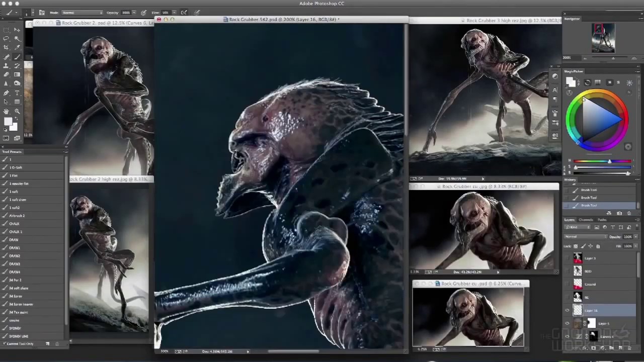Hide the Layer 16 layer
Screen dimensions: 644x362
pyautogui.click(x=567, y=310)
